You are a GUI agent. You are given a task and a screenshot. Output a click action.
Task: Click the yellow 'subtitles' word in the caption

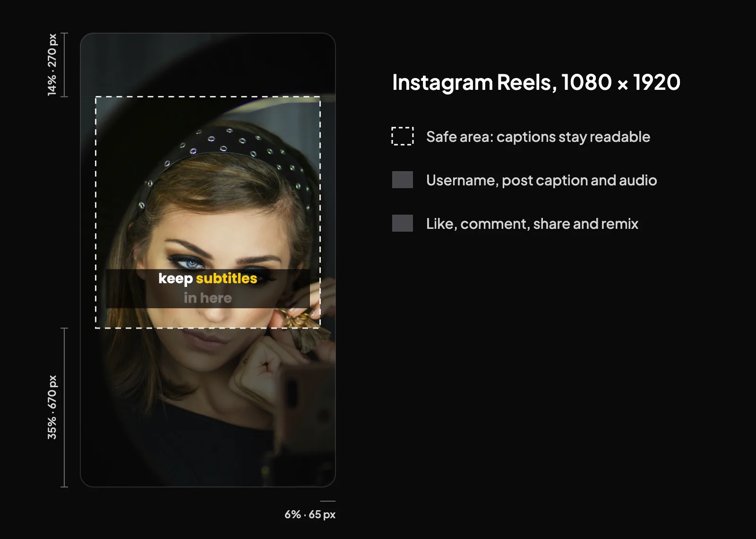(x=226, y=278)
